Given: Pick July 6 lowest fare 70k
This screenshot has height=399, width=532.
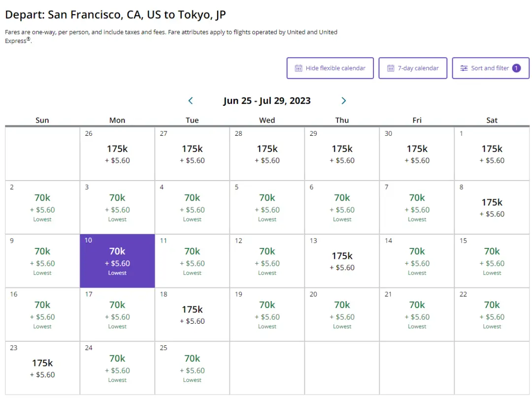Looking at the screenshot, I should tap(342, 208).
